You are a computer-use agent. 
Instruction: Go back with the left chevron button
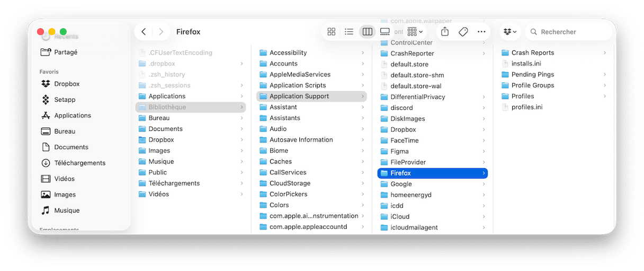pyautogui.click(x=144, y=32)
